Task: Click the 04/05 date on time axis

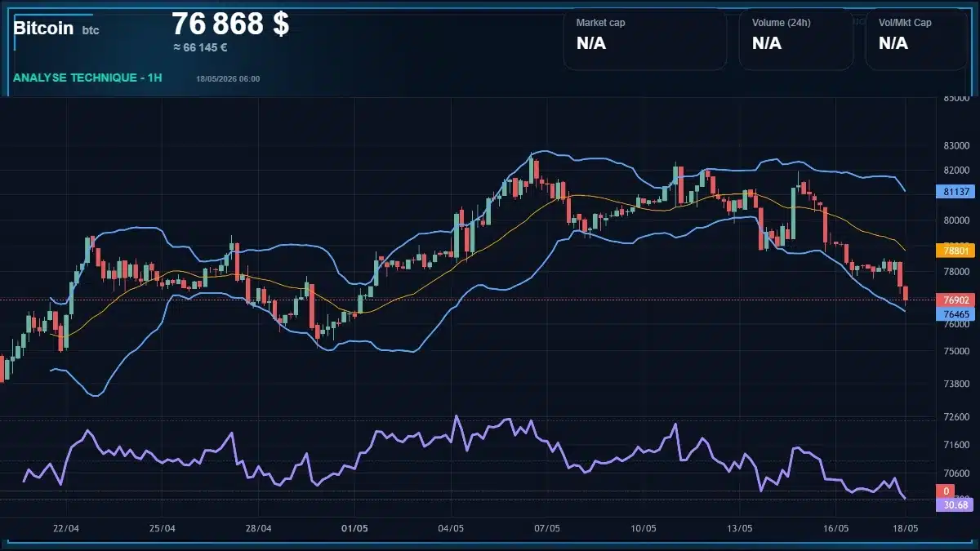Action: tap(451, 528)
